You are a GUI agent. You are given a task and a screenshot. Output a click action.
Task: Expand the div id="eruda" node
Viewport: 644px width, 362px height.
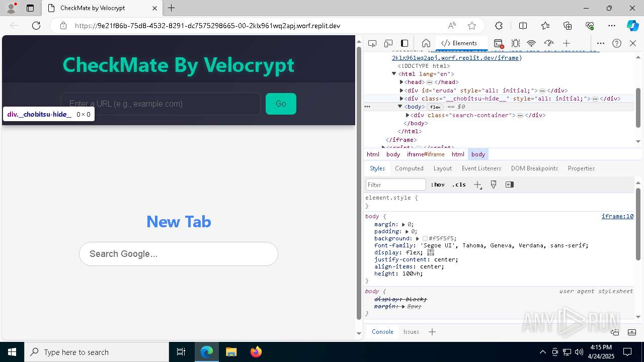pyautogui.click(x=401, y=90)
